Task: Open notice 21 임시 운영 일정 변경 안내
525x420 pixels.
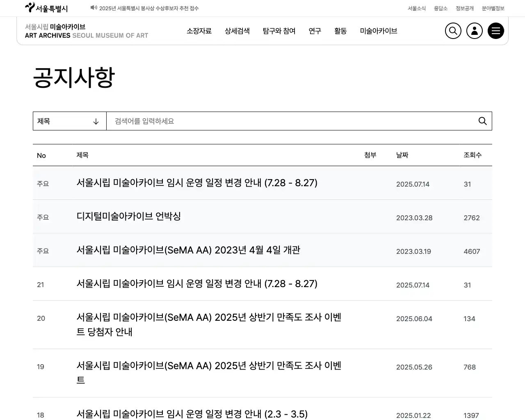Action: click(197, 284)
